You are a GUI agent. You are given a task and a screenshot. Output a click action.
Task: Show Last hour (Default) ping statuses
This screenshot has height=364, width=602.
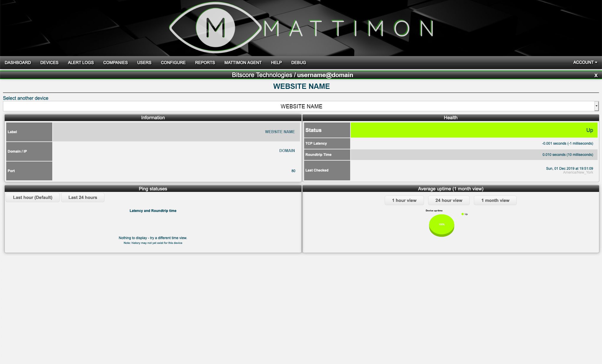[32, 197]
